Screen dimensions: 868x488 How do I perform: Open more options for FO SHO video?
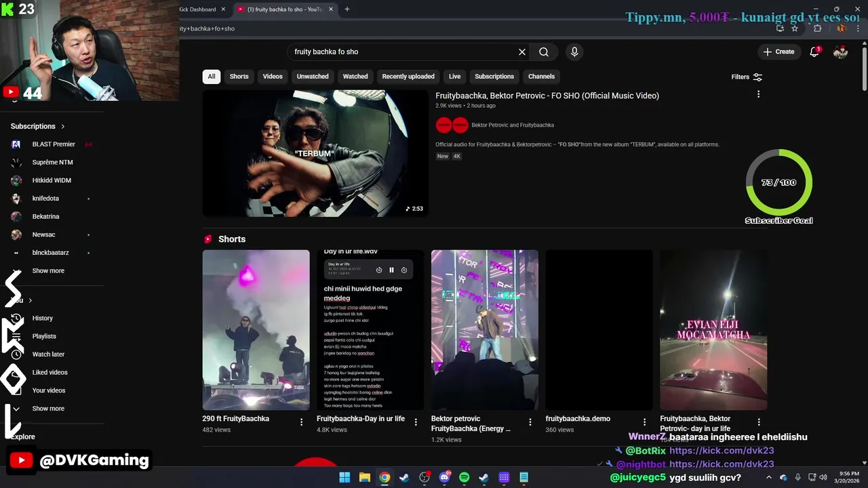(758, 94)
